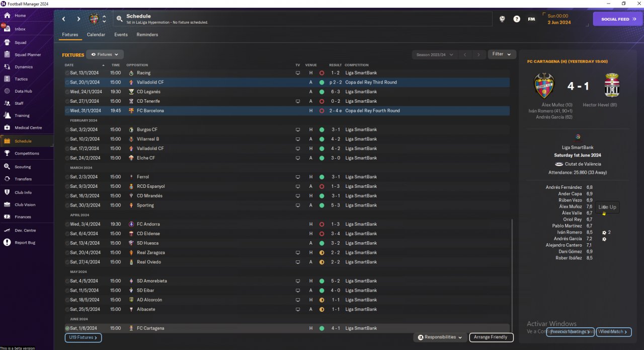Toggle the reminder check for FC Cartagena fixture
Screen dimensions: 644x350
(x=67, y=328)
